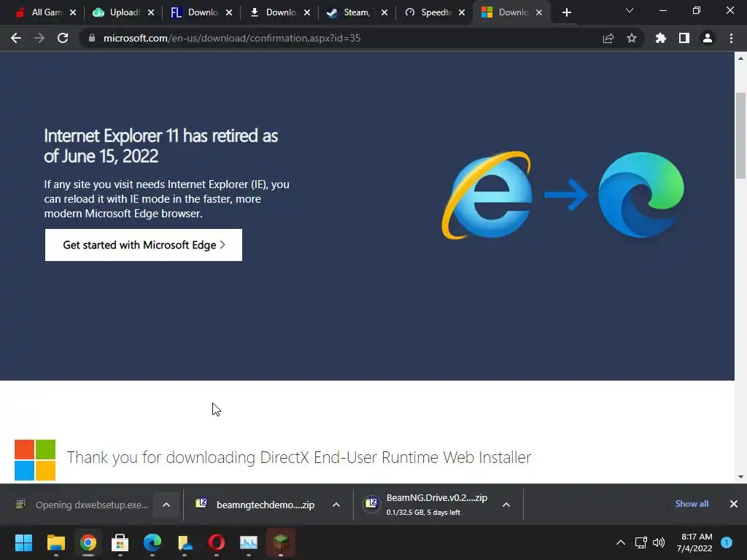Click Show all downloads link
The width and height of the screenshot is (747, 560).
(x=692, y=504)
